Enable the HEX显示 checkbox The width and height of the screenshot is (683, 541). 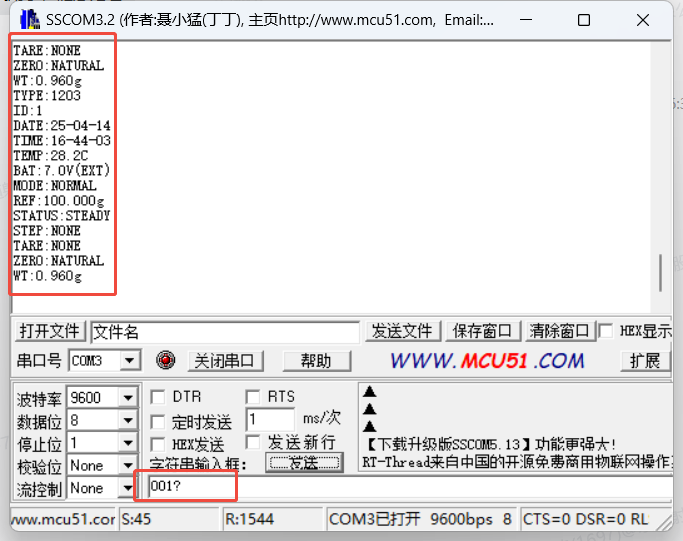pyautogui.click(x=605, y=331)
